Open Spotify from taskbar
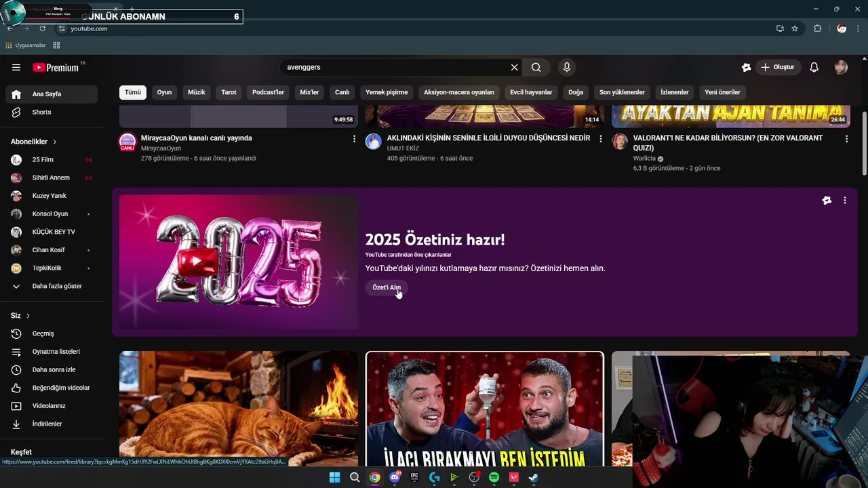The width and height of the screenshot is (868, 488). (x=494, y=477)
